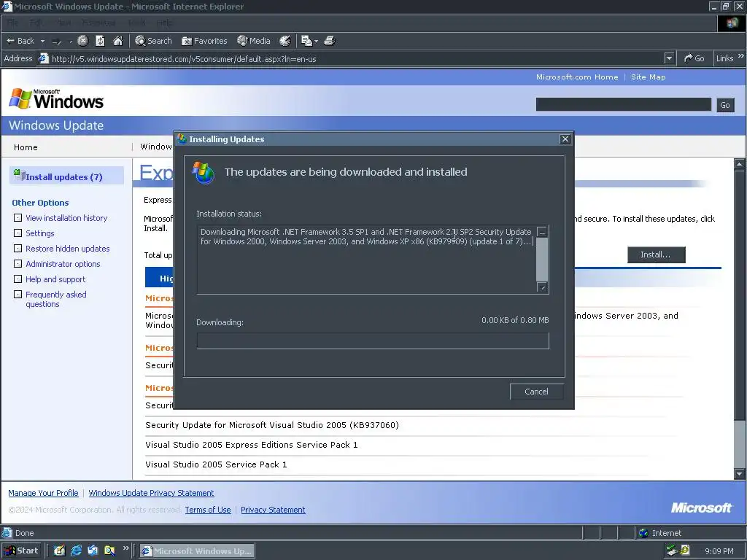747x560 pixels.
Task: Open View installation history link
Action: tap(66, 217)
